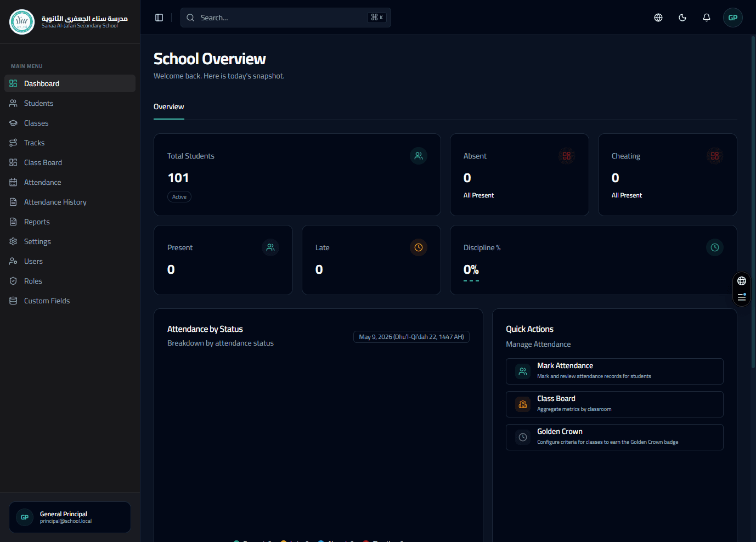Click the Tracks route icon
This screenshot has width=756, height=542.
pyautogui.click(x=13, y=143)
